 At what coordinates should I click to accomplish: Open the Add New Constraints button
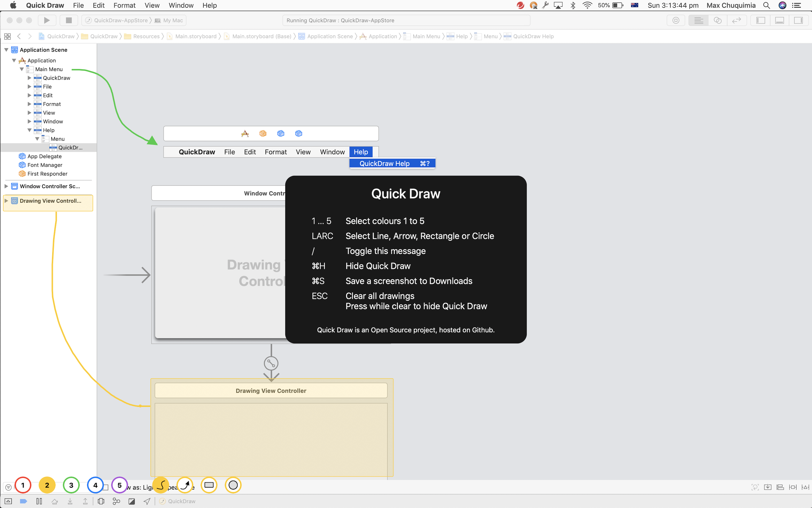(x=793, y=487)
